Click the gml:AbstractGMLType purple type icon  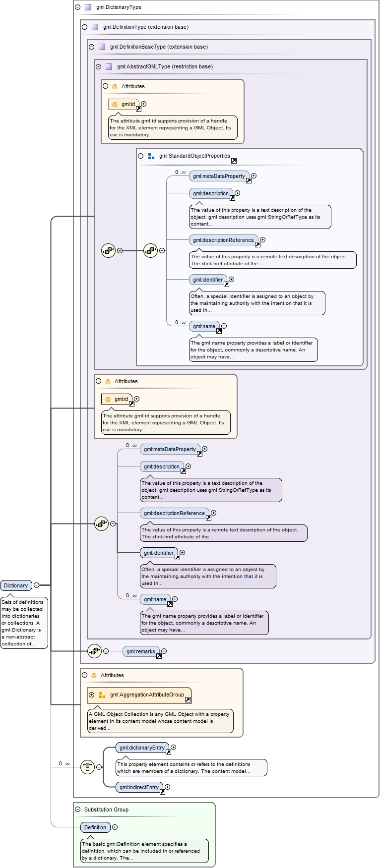pyautogui.click(x=109, y=67)
